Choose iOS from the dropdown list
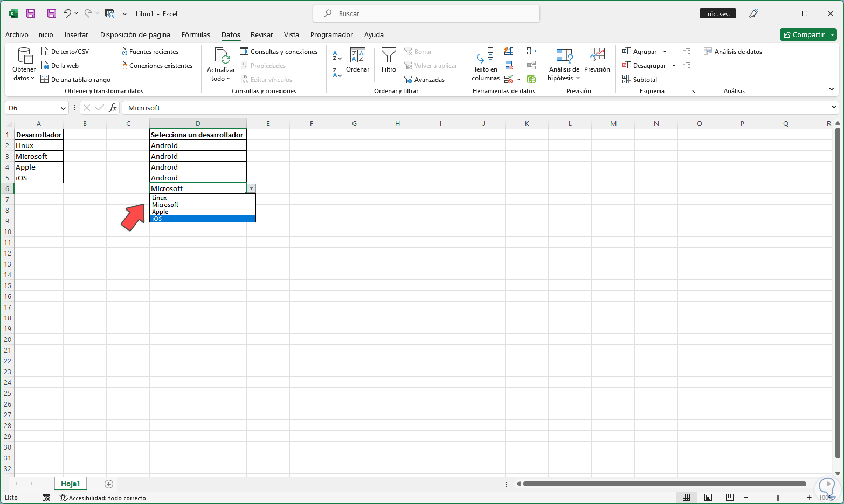This screenshot has width=844, height=504. [x=203, y=219]
